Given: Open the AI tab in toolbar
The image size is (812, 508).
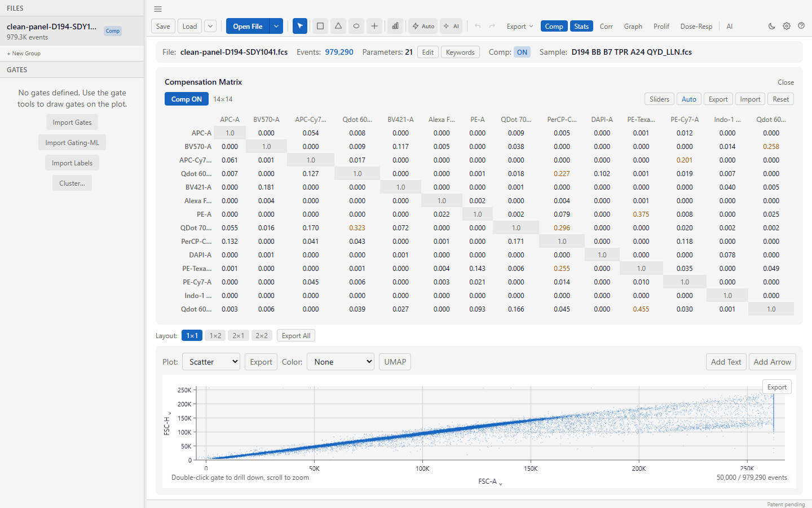Looking at the screenshot, I should point(729,26).
